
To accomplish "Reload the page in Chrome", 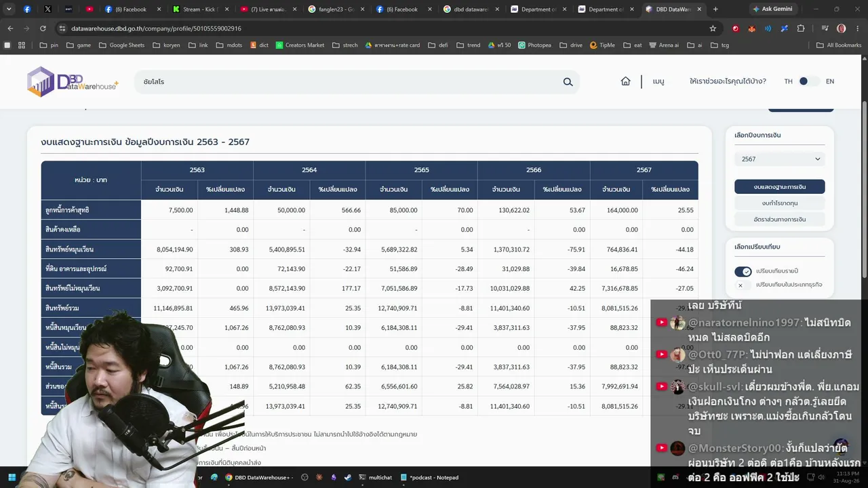I will tap(43, 28).
